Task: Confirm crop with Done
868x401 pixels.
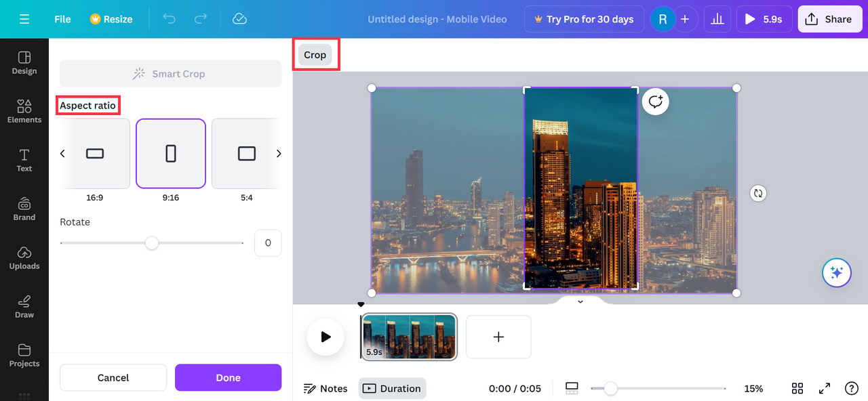Action: [228, 377]
